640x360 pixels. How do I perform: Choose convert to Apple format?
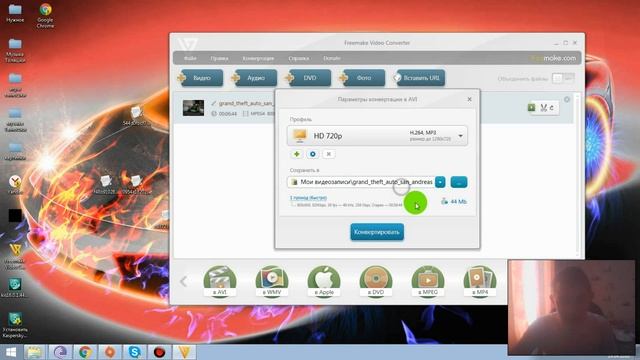(324, 282)
